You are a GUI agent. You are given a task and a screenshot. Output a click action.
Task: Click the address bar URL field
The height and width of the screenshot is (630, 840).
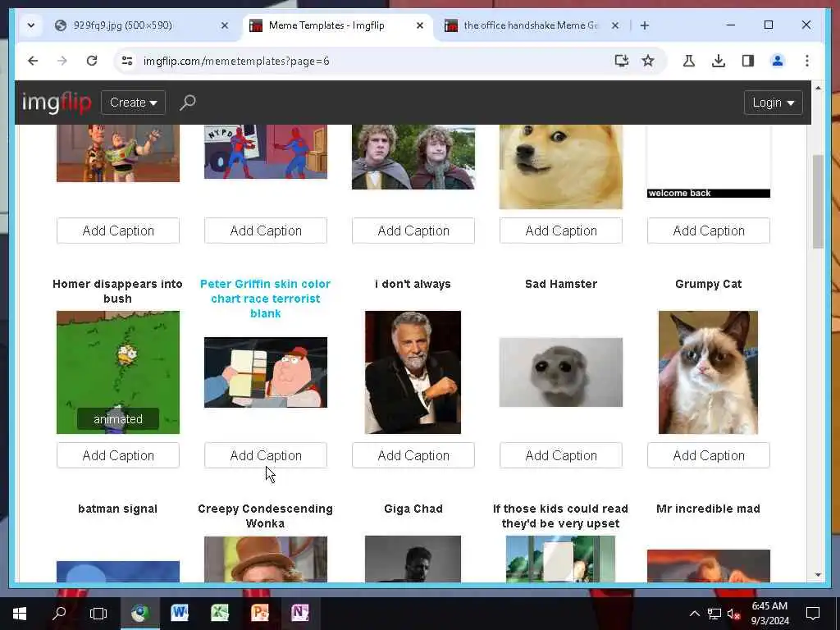click(x=370, y=61)
